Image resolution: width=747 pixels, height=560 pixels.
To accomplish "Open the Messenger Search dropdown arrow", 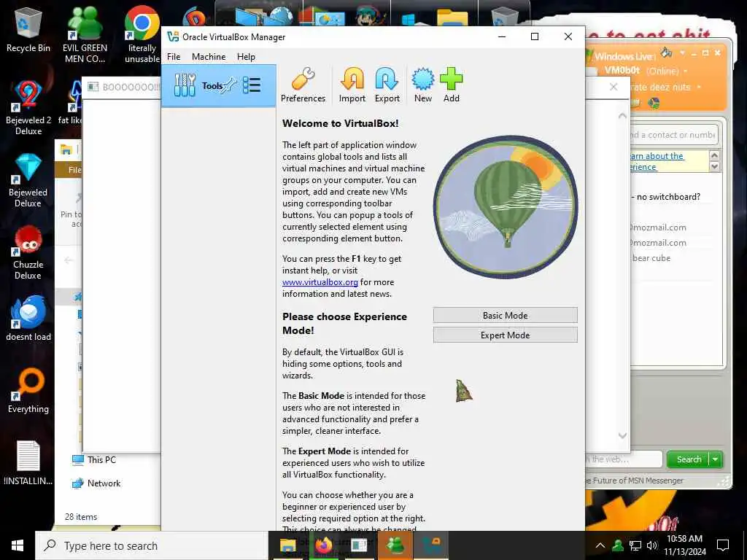I will [716, 459].
